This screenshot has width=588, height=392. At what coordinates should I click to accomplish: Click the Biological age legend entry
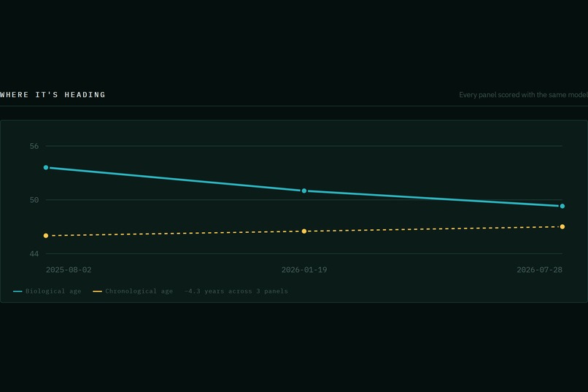(x=47, y=291)
